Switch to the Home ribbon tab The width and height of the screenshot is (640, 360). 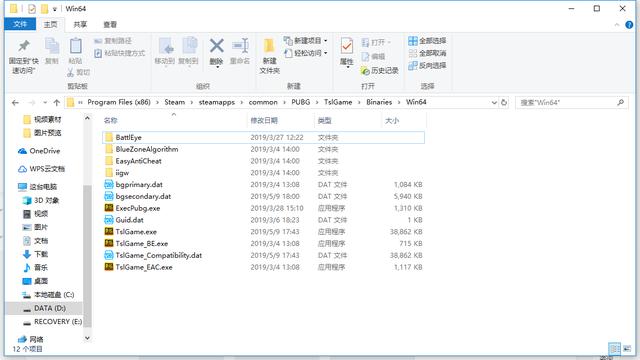pyautogui.click(x=51, y=24)
